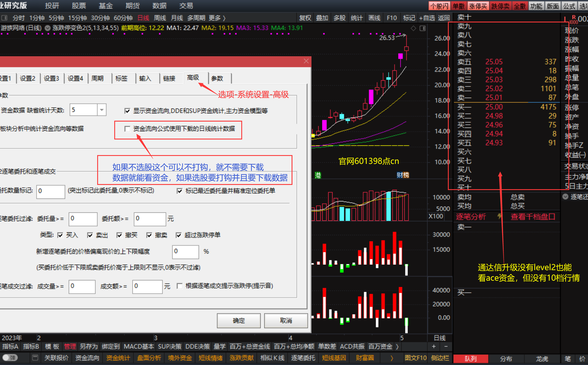Uncheck the 买入 type checkbox
Screen dimensions: 588x365
click(60, 235)
